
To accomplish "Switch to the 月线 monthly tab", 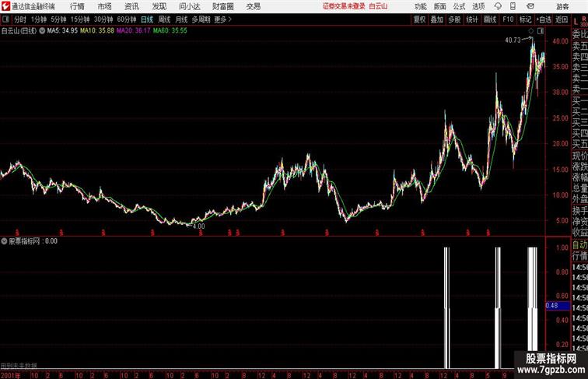I will point(181,19).
